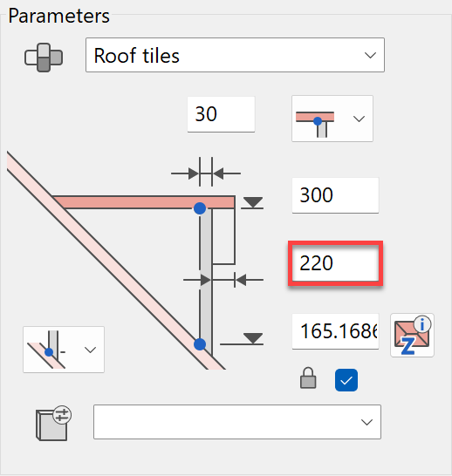This screenshot has width=452, height=476.
Task: Edit the 300 top elevation field
Action: tap(335, 195)
